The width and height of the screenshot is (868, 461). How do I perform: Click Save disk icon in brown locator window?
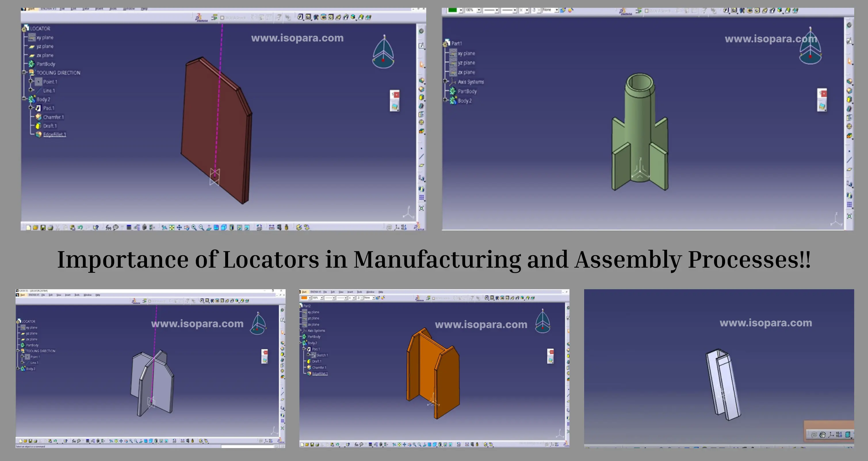43,227
